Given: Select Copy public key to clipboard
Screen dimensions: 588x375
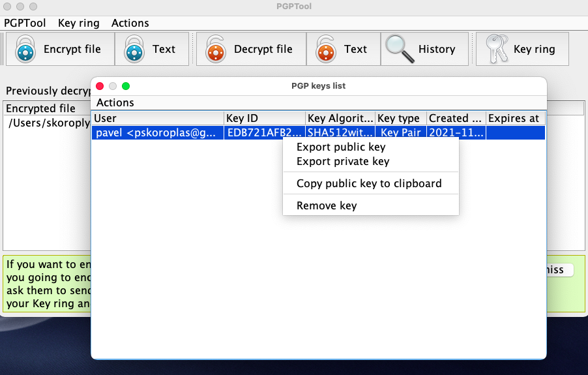Looking at the screenshot, I should [369, 183].
